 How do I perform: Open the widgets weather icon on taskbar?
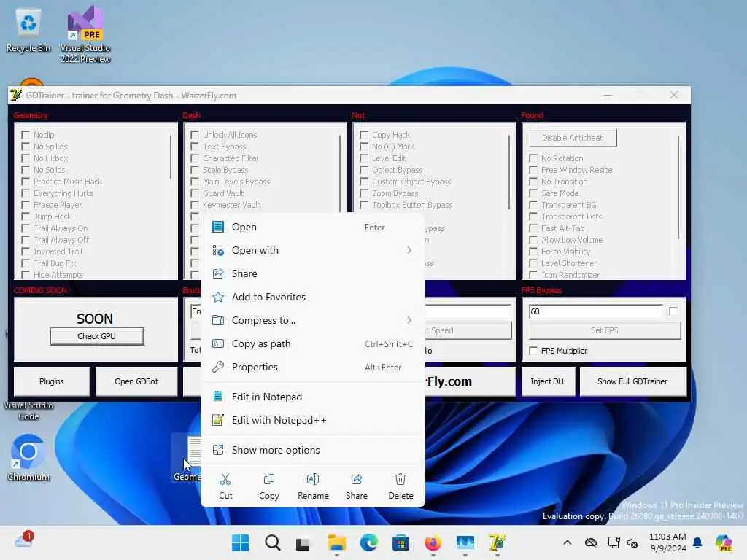[23, 540]
